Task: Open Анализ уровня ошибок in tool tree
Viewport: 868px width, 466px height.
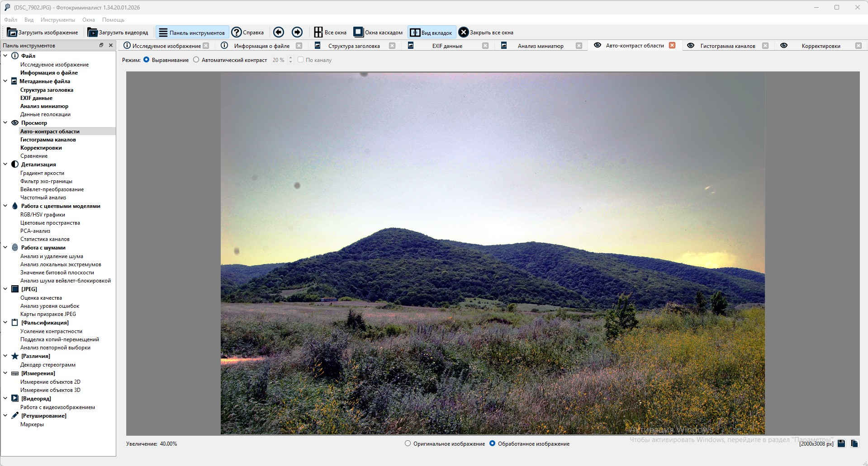Action: coord(50,306)
